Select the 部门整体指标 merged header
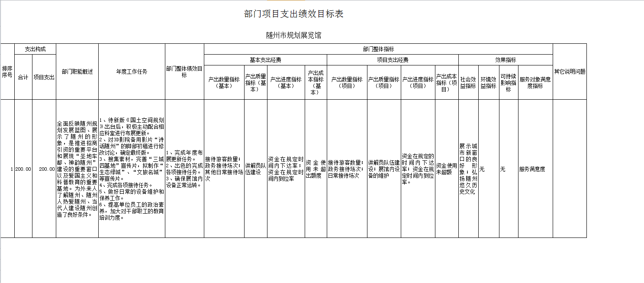 coord(378,49)
